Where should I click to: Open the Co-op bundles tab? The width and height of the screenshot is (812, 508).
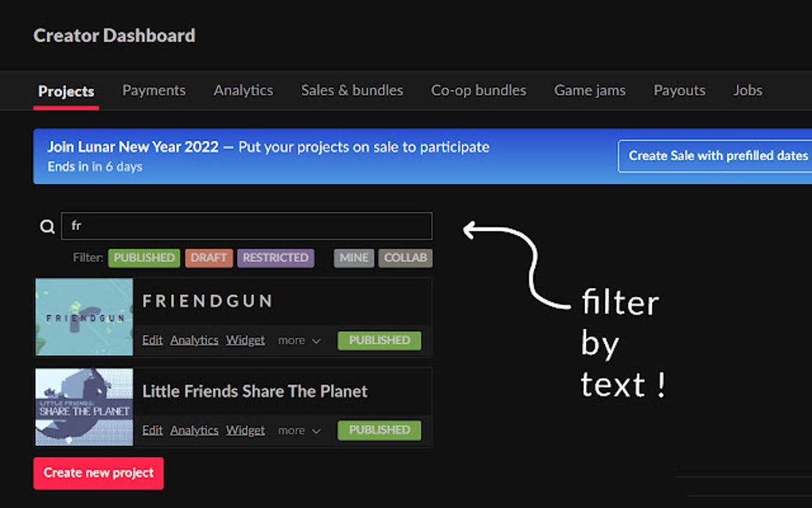point(478,90)
